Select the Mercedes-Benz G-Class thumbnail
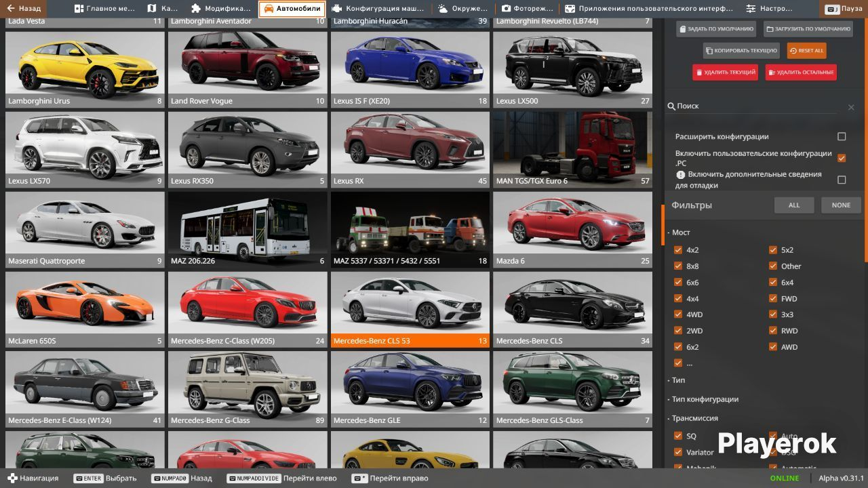The height and width of the screenshot is (488, 868). click(x=248, y=389)
